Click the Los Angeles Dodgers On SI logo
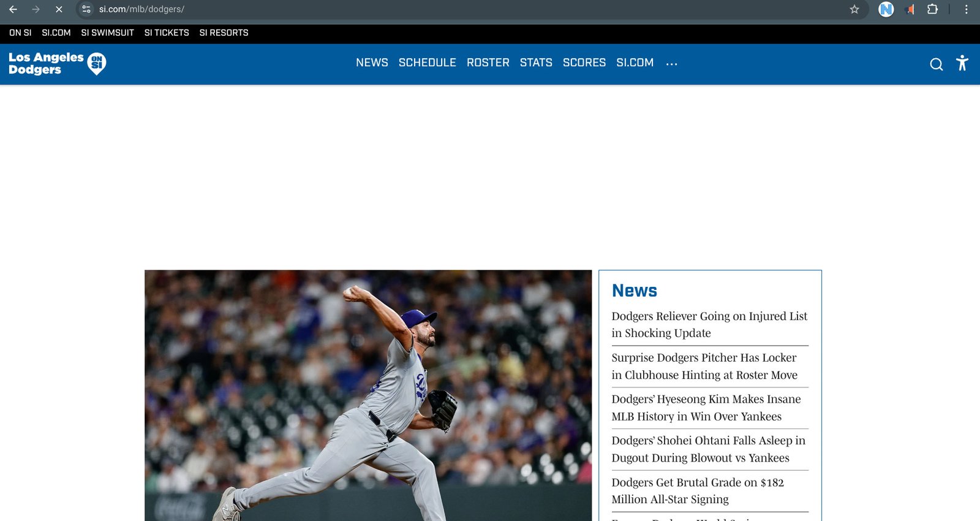Viewport: 980px width, 521px height. coord(57,63)
